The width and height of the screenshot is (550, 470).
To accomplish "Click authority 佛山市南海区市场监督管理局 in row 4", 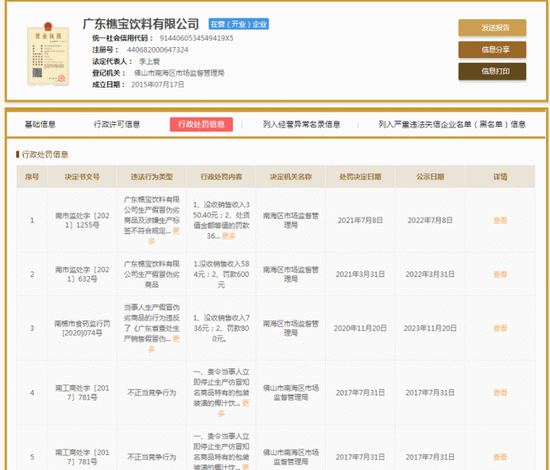I will (291, 392).
